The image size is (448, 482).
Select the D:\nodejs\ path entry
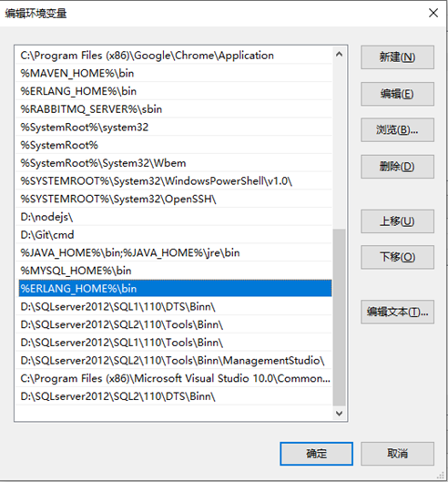tap(174, 217)
